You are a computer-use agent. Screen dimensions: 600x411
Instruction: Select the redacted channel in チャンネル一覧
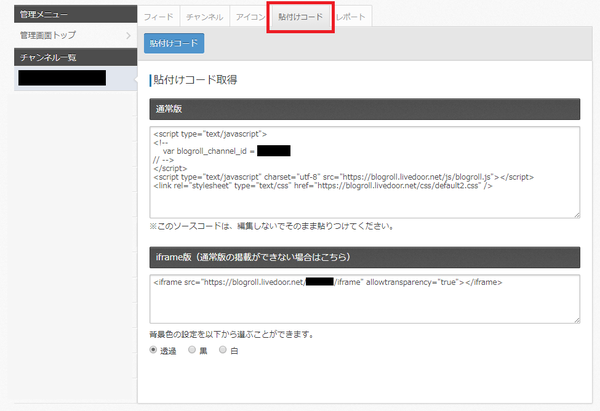75,78
